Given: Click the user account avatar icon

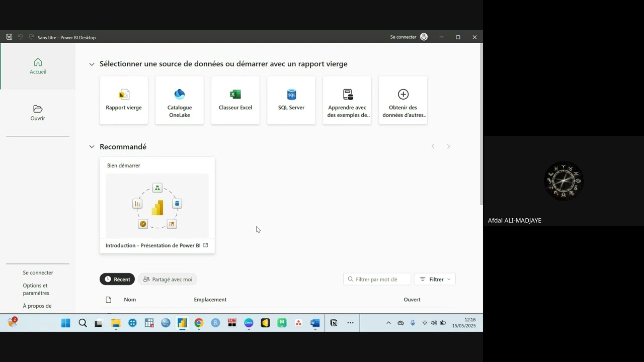Looking at the screenshot, I should click(424, 37).
